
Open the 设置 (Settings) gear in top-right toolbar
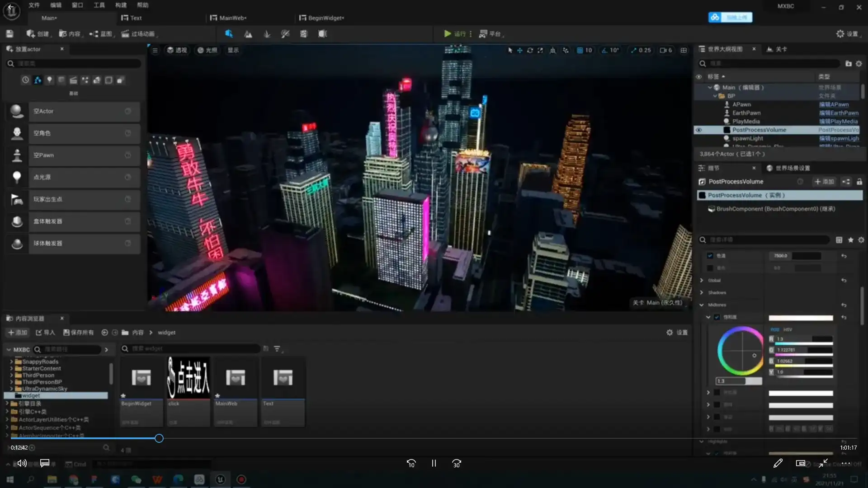(x=840, y=33)
